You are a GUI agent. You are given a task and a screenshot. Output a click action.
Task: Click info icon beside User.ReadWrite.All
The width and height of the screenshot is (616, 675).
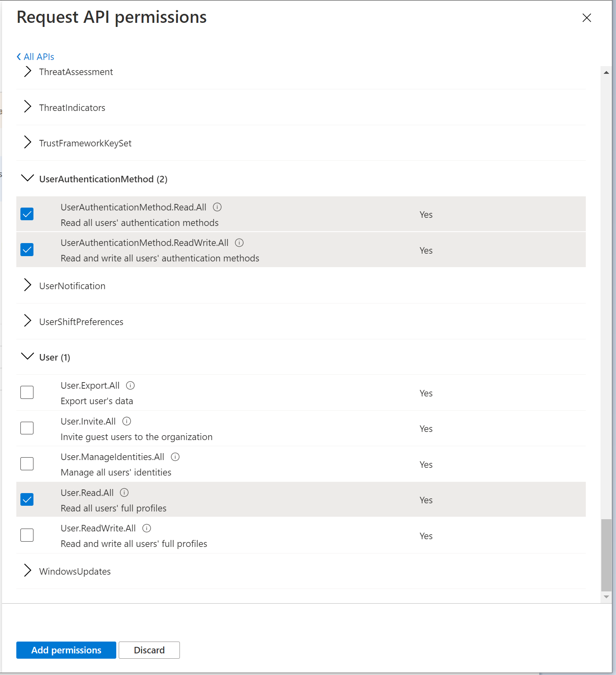[147, 528]
